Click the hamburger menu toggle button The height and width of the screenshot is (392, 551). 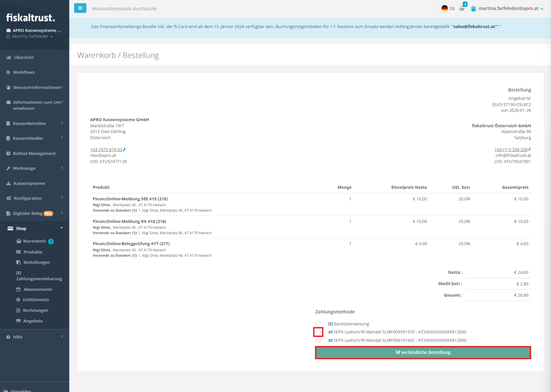click(80, 8)
